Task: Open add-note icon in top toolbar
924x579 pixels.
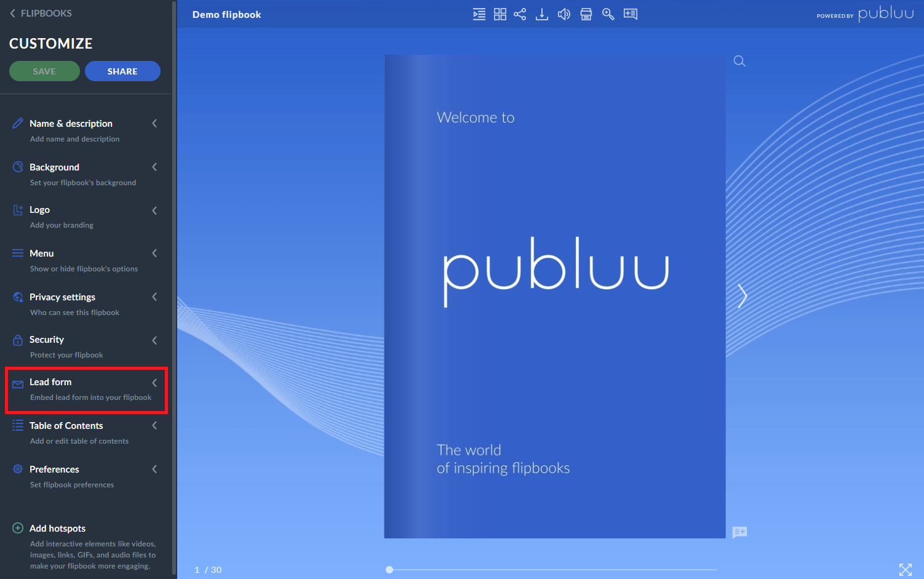Action: coord(631,14)
